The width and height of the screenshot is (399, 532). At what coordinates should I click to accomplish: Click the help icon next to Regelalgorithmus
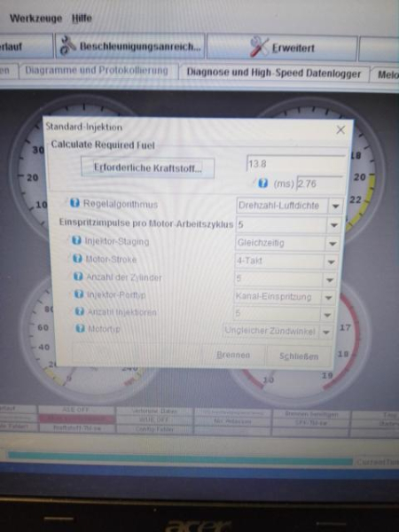coord(74,203)
